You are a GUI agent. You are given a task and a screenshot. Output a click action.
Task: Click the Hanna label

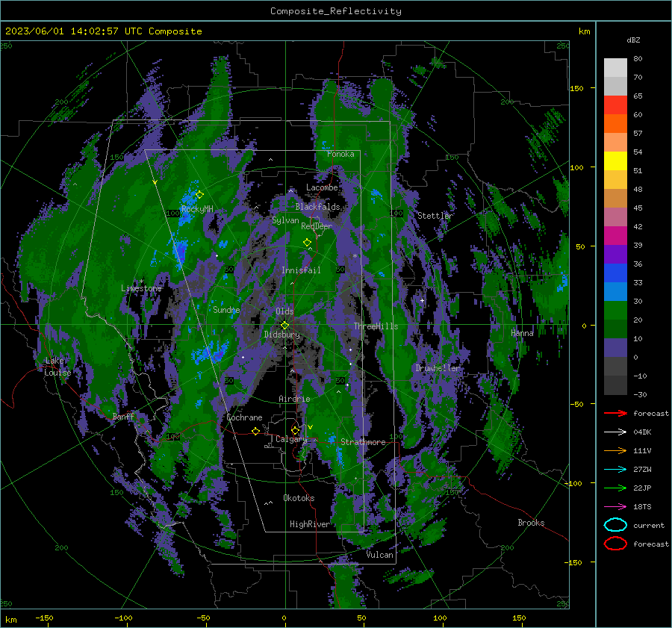522,333
